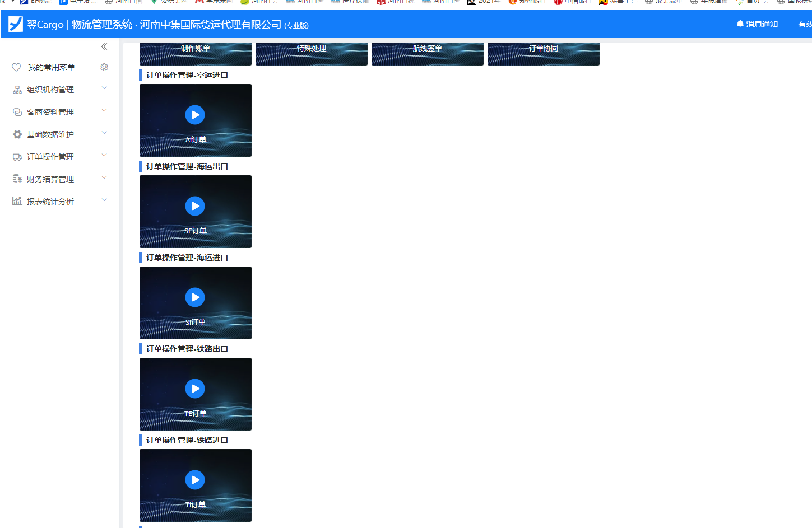Open settings gear next to 我的常用菜单
This screenshot has height=528, width=812.
coord(104,67)
